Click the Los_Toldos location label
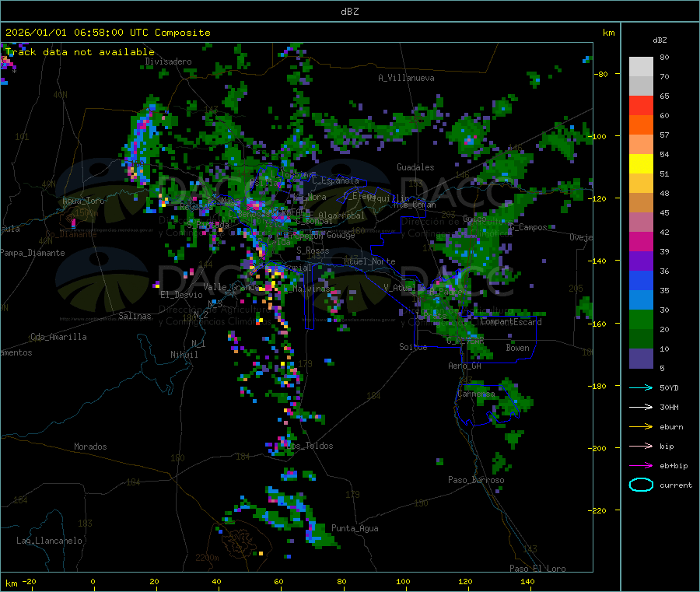Image resolution: width=700 pixels, height=592 pixels. coord(310,446)
